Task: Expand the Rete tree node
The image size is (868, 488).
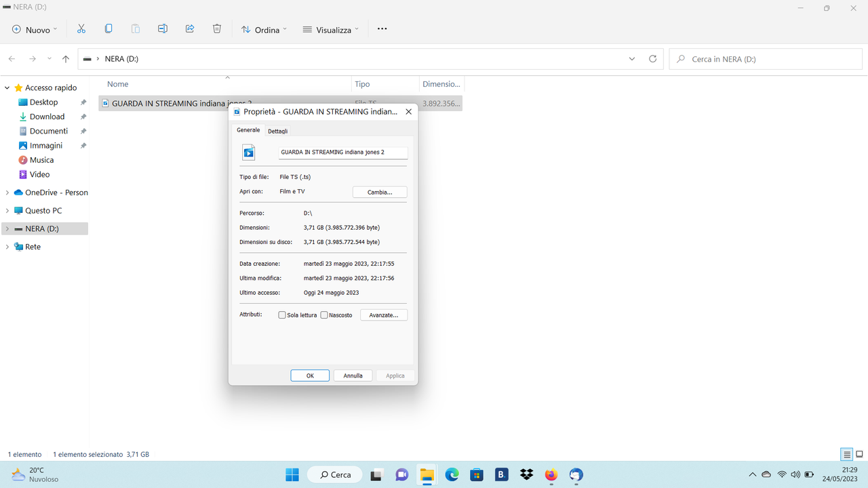Action: coord(7,247)
